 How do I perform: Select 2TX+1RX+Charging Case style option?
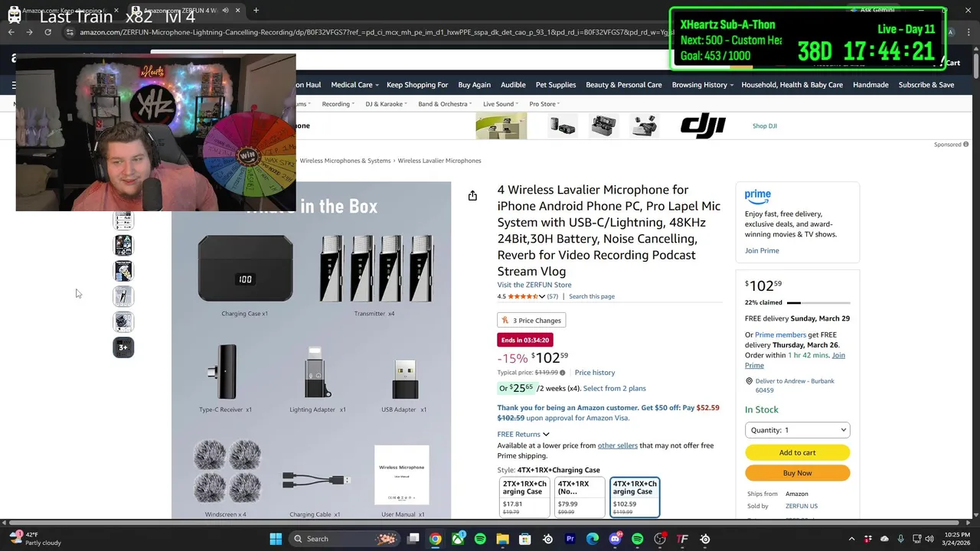524,497
